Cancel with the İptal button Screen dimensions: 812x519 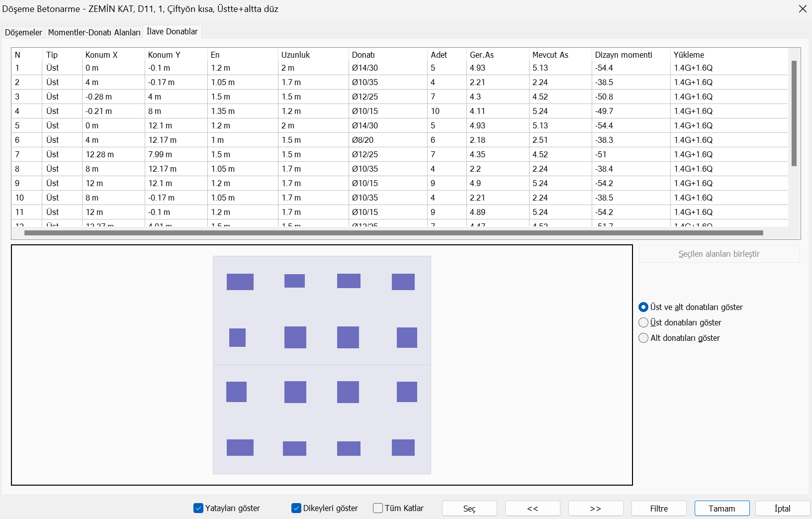(x=783, y=509)
